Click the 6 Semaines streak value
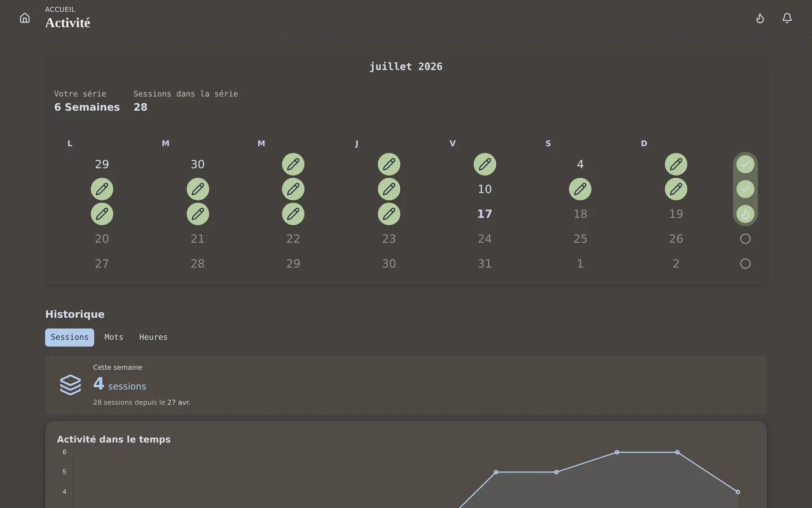Screen dimensions: 812x508 87,107
